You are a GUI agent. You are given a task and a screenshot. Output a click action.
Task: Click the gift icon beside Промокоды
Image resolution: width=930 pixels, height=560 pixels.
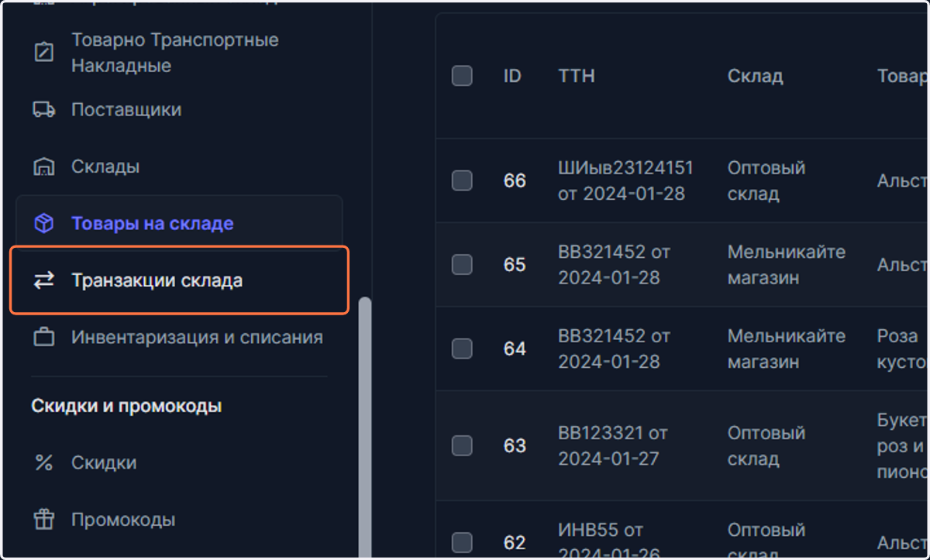click(44, 520)
